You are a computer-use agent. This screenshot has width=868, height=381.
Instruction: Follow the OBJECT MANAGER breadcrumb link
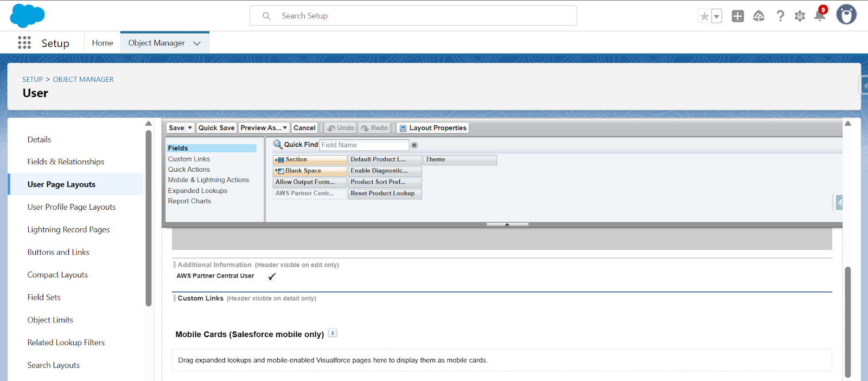click(83, 79)
